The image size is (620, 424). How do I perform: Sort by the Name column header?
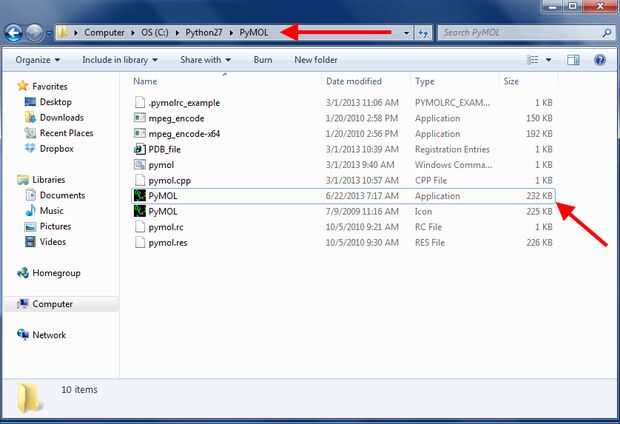[145, 81]
